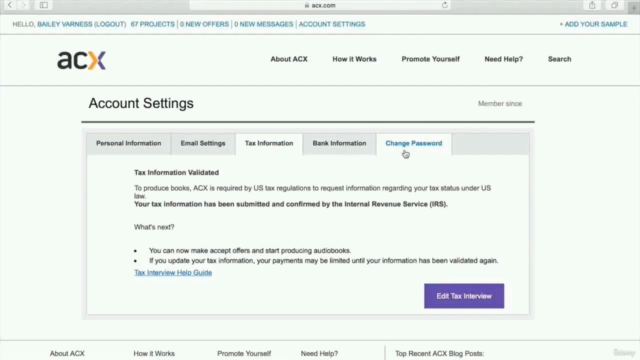The image size is (640, 360).
Task: Open Promote Yourself in the footer
Action: click(244, 353)
